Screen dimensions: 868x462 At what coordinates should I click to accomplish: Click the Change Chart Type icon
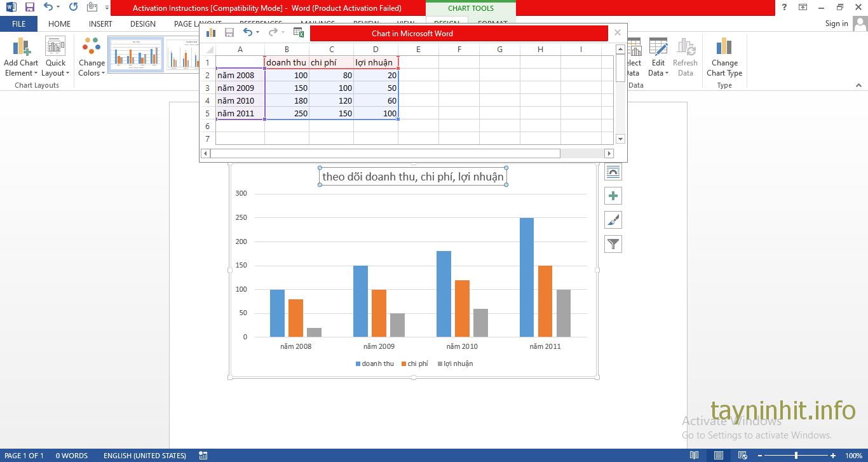point(724,48)
